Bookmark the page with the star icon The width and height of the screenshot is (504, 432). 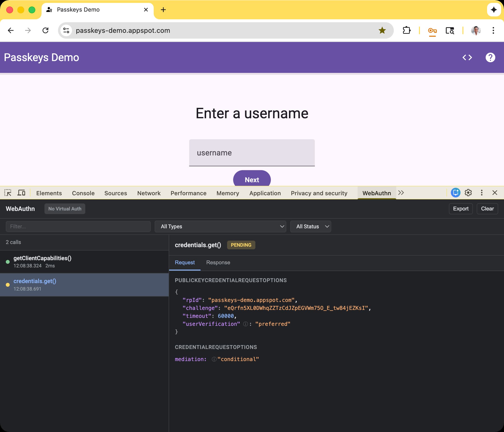(382, 30)
